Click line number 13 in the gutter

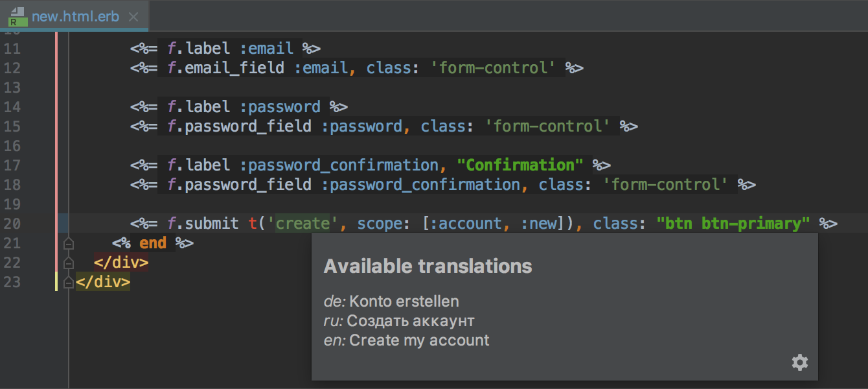[12, 88]
